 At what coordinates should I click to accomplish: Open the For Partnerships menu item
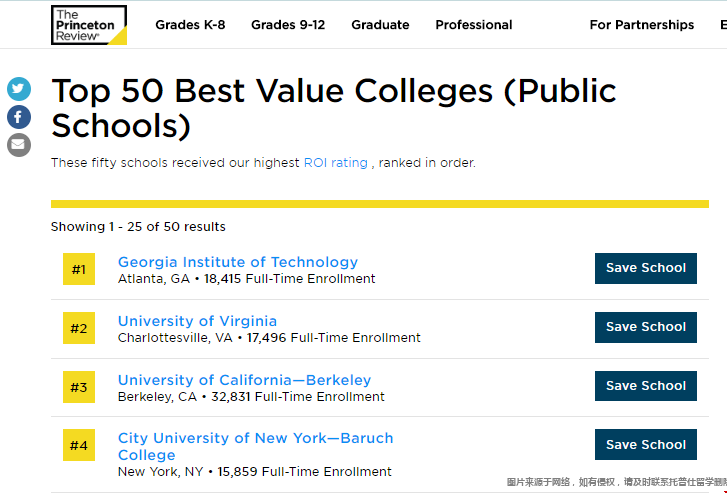point(642,25)
